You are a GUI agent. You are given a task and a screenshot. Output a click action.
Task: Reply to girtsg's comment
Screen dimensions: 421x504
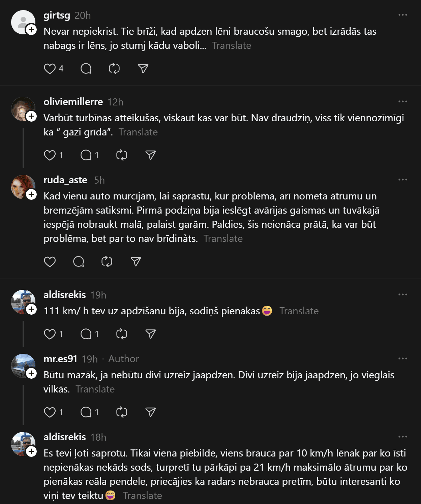click(86, 69)
